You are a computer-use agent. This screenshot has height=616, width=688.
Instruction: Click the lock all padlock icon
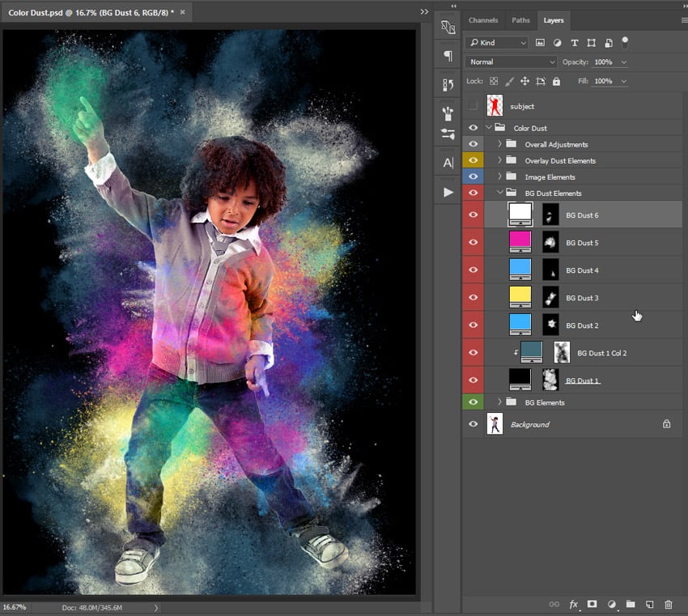click(556, 81)
